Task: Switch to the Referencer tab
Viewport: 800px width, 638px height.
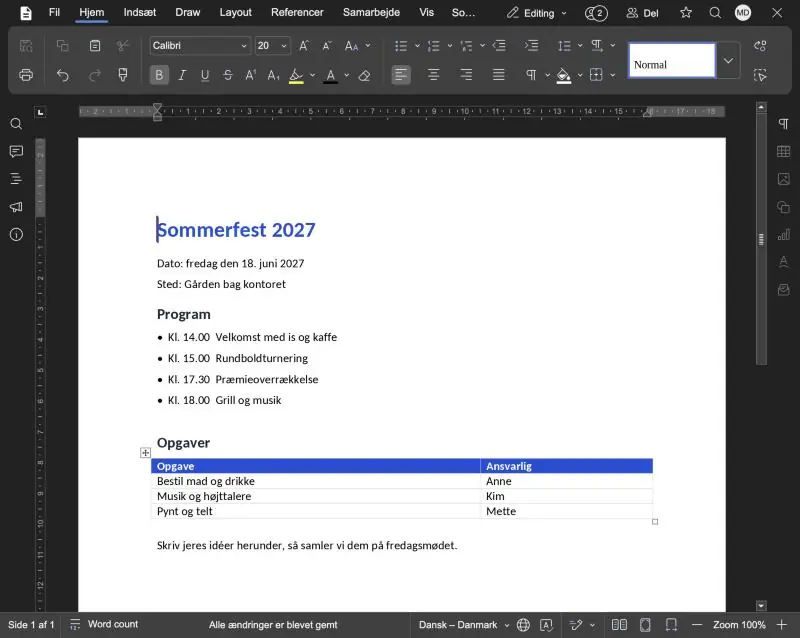Action: [x=297, y=12]
